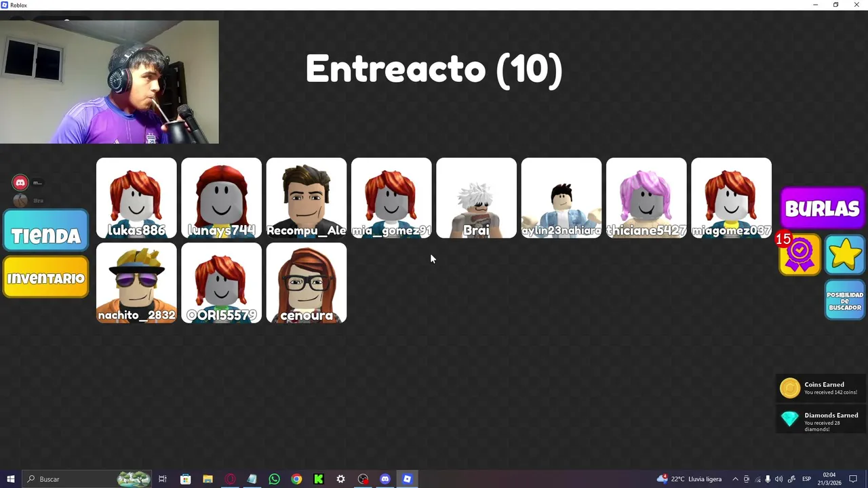Select player card thiciane5427
Viewport: 868px width, 488px height.
pos(646,198)
